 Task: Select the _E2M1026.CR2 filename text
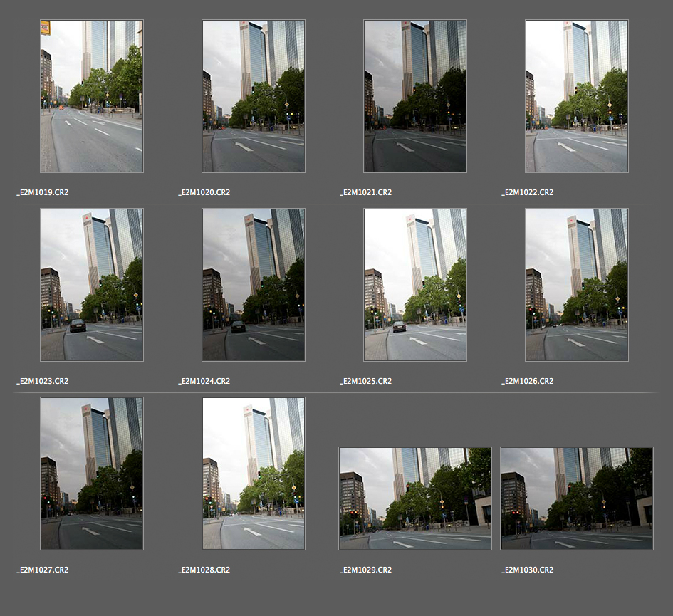528,381
